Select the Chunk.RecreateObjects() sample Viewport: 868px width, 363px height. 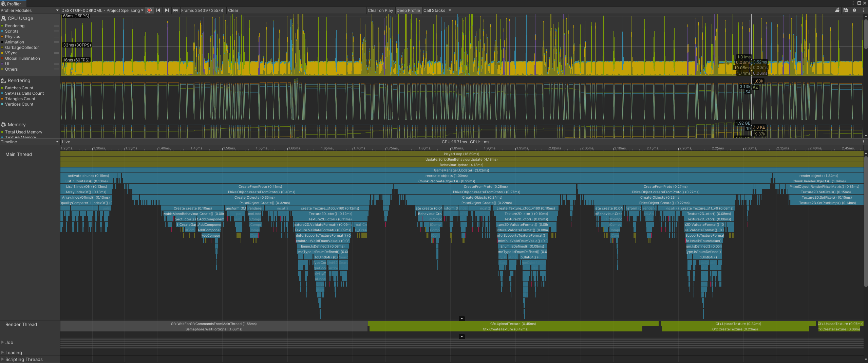click(447, 181)
